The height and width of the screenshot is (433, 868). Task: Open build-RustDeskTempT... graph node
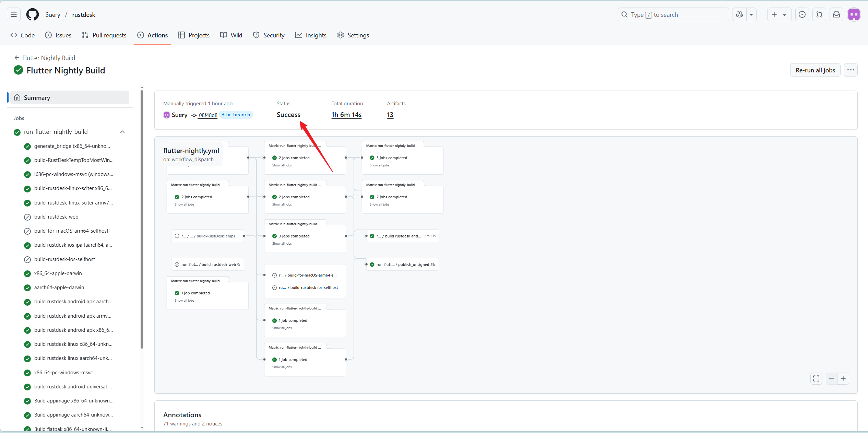coord(207,236)
